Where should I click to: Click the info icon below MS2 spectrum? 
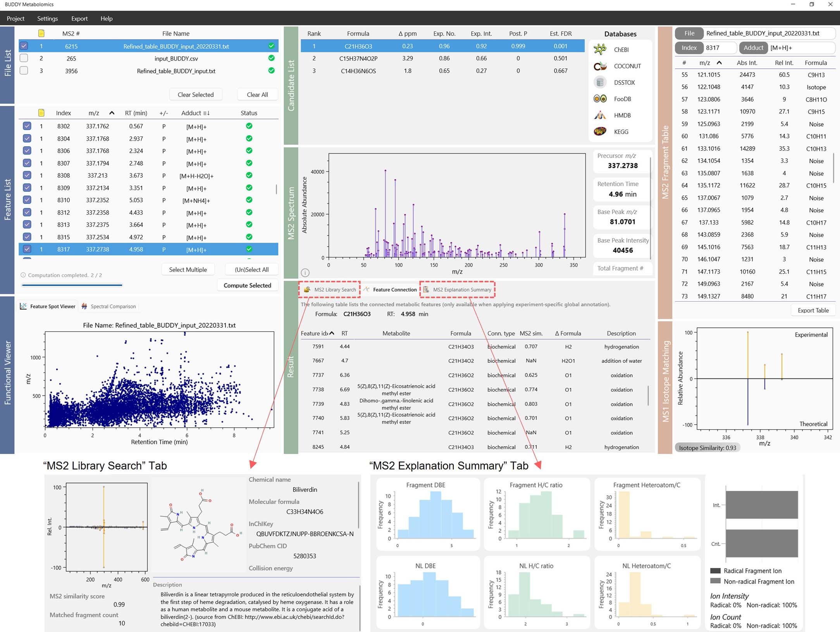coord(305,273)
